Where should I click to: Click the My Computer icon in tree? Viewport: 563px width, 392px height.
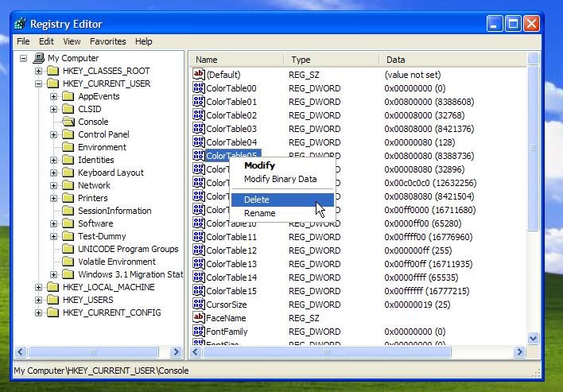tap(39, 58)
